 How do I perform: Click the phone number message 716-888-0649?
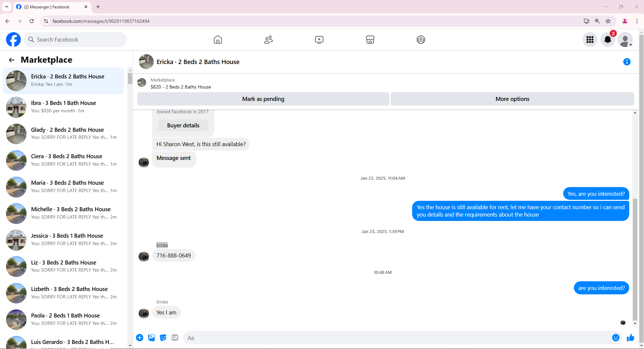pyautogui.click(x=174, y=255)
